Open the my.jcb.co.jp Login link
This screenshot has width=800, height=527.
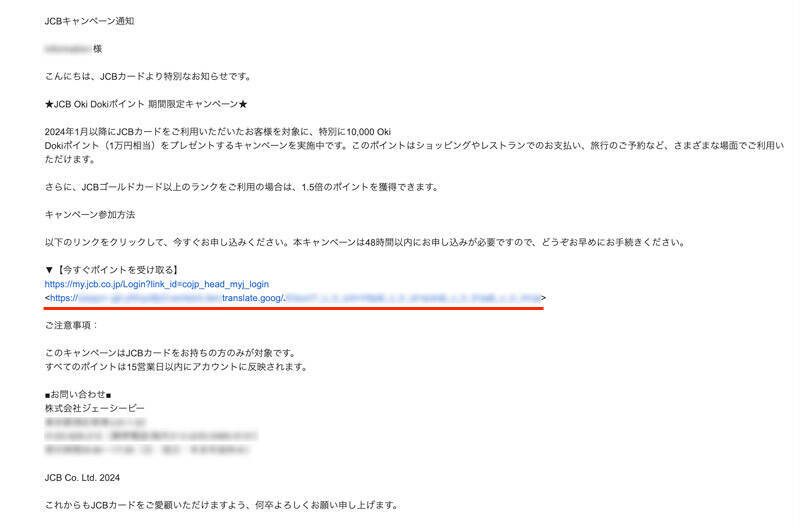[157, 284]
